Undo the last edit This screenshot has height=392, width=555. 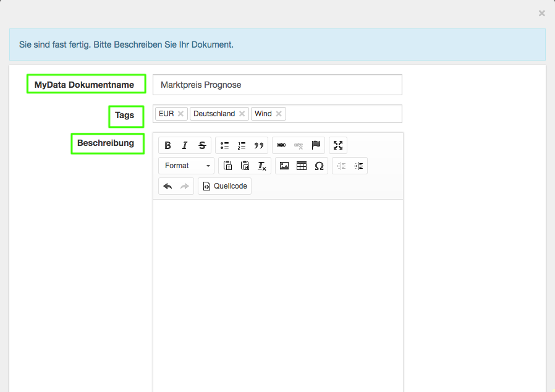[x=167, y=186]
